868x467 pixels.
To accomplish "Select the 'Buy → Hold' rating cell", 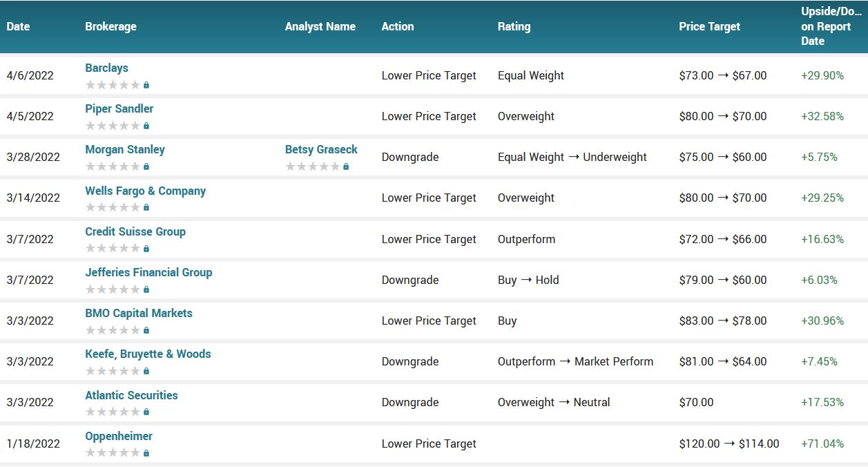I will [x=528, y=280].
